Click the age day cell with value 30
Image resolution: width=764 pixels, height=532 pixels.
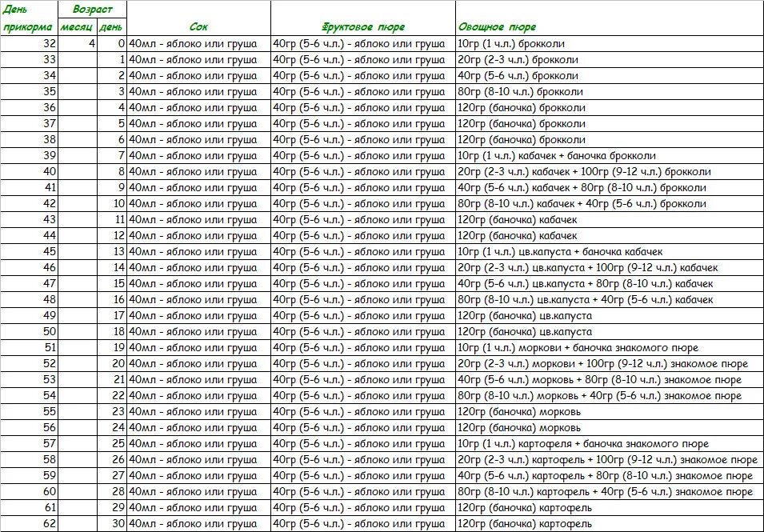112,524
